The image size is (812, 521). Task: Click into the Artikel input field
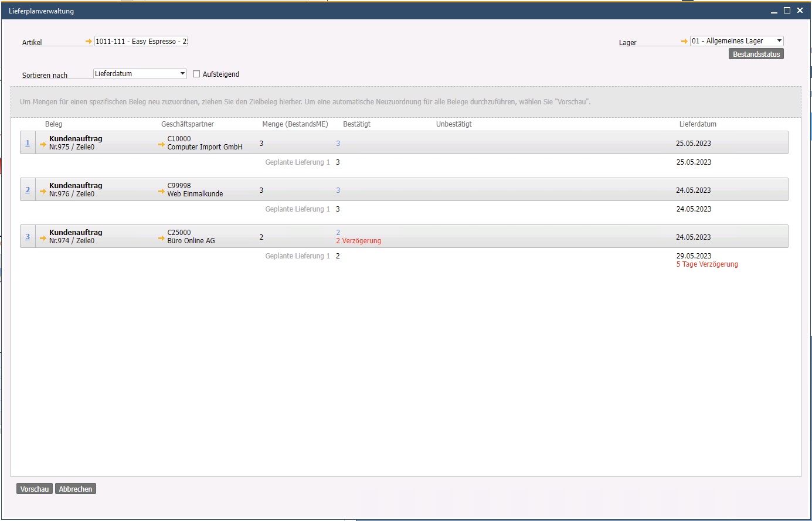141,42
